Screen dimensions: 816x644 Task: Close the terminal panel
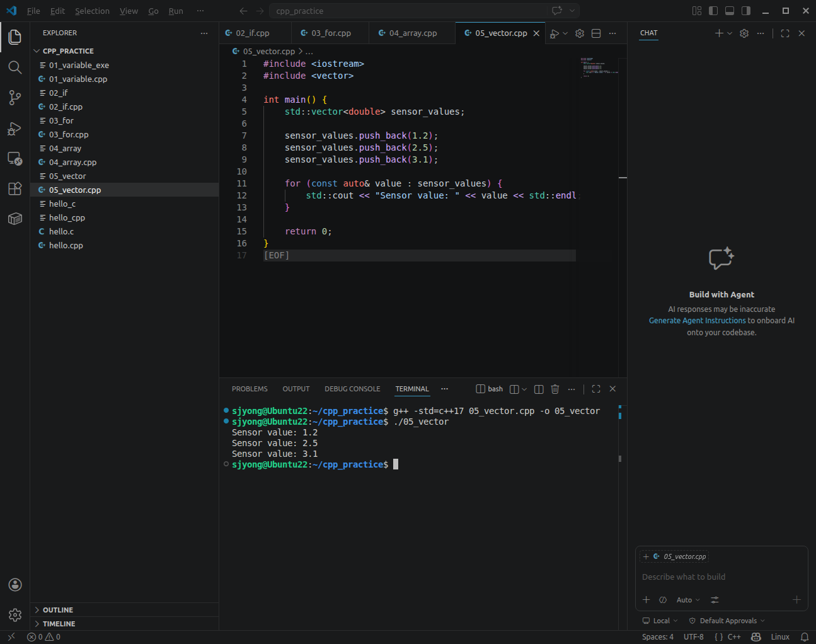(x=612, y=389)
